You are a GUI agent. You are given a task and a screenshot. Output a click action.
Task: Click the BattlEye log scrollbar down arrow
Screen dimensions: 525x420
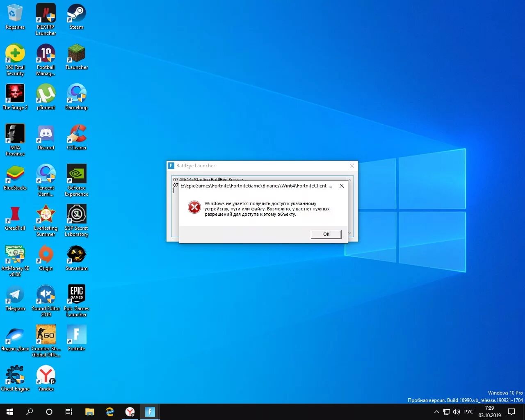pos(350,233)
